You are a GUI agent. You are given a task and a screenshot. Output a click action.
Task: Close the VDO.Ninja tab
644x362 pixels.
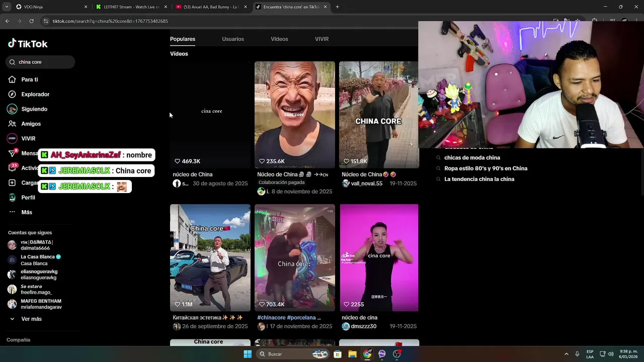pos(86,7)
